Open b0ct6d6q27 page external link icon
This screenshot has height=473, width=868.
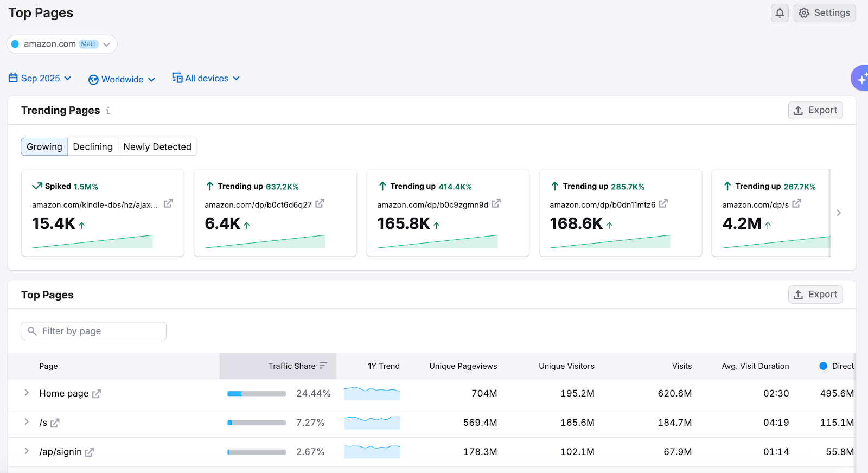[320, 203]
